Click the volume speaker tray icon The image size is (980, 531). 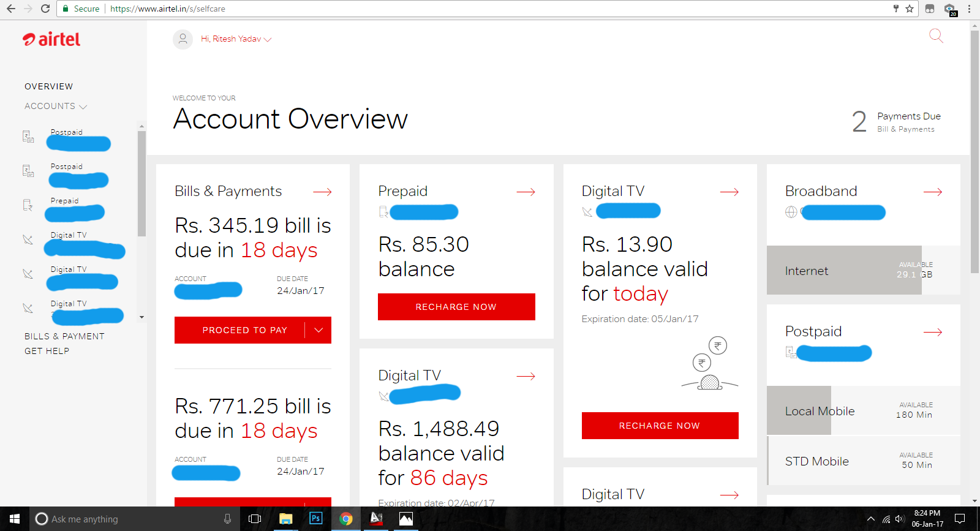pos(900,519)
